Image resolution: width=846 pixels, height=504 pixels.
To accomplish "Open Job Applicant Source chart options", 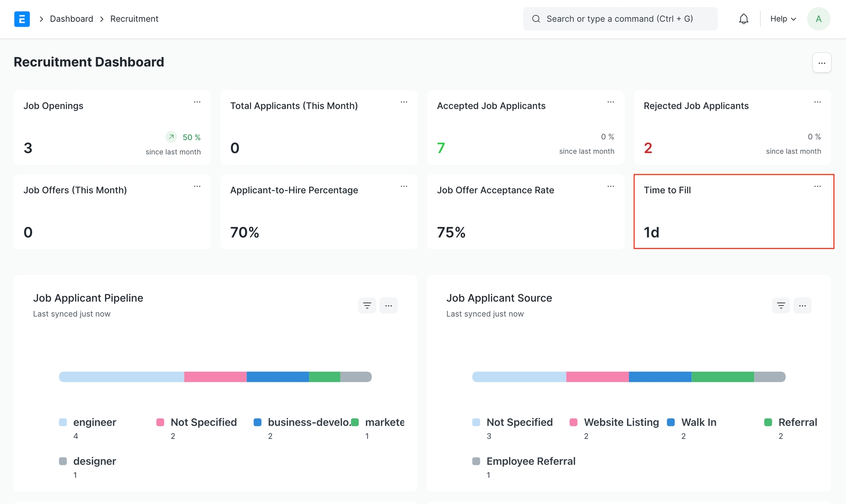I will (802, 306).
